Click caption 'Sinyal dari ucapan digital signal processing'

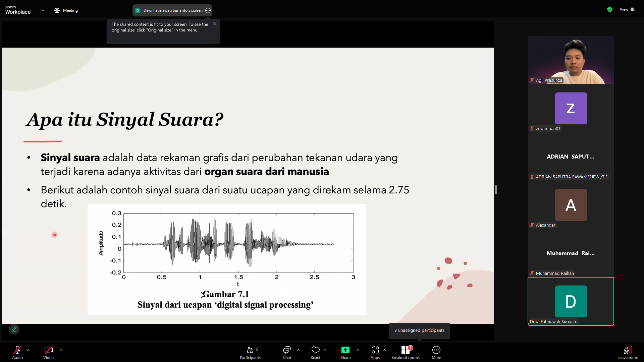click(225, 305)
